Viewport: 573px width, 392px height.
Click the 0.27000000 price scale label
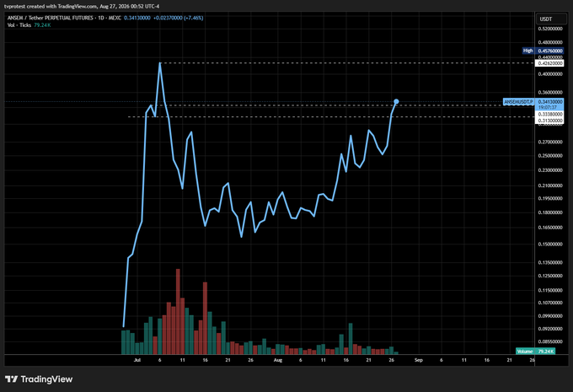tap(550, 142)
